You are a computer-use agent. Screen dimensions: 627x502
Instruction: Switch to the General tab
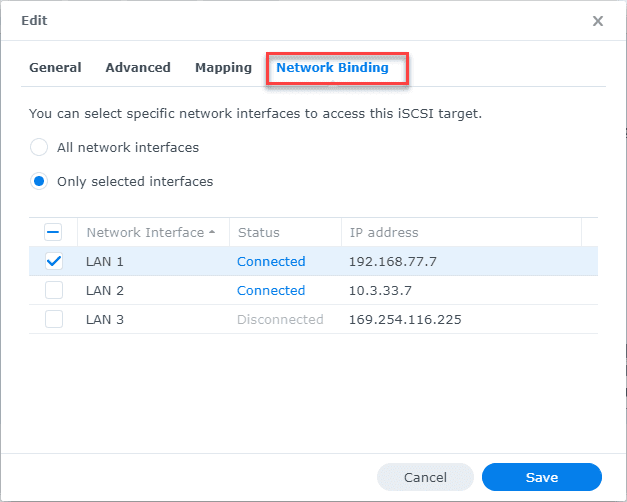(55, 68)
